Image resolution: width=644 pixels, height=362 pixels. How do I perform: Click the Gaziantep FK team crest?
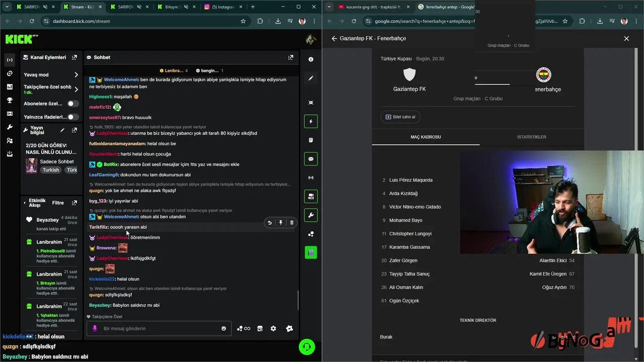point(410,74)
